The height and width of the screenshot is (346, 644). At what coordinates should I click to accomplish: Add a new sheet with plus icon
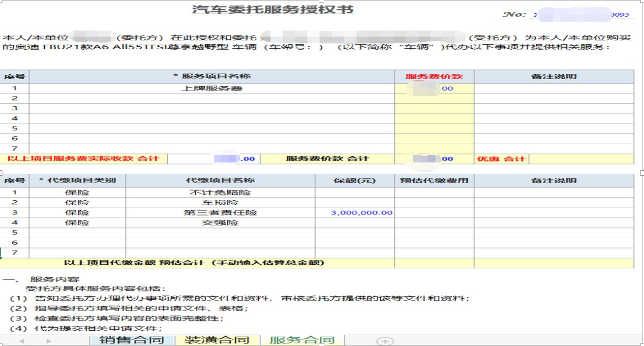click(385, 341)
